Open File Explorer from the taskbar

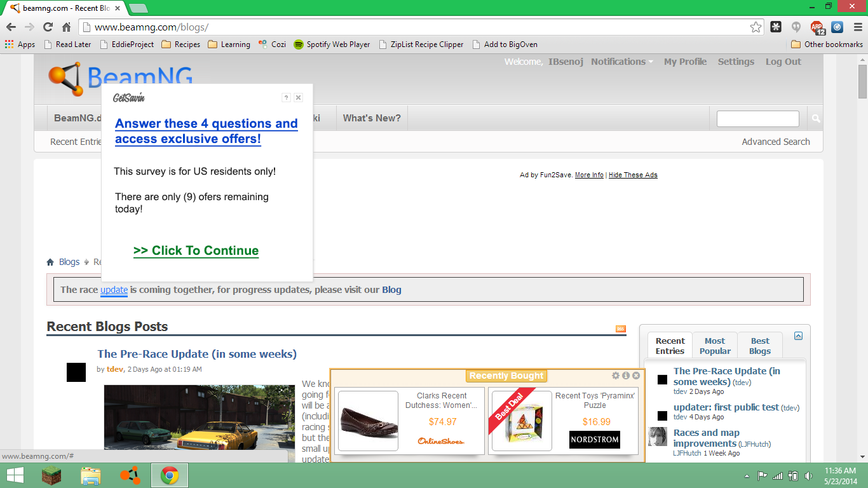(x=91, y=475)
